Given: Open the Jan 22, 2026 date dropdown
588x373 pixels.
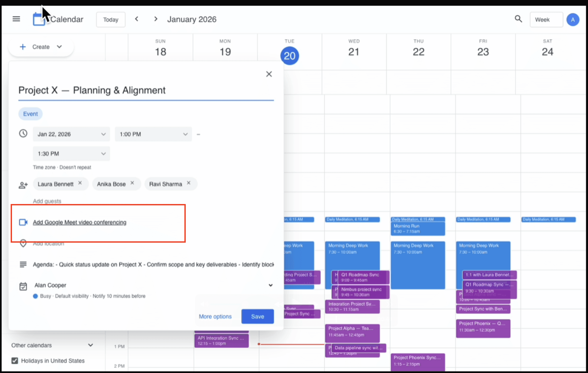Looking at the screenshot, I should pyautogui.click(x=71, y=134).
